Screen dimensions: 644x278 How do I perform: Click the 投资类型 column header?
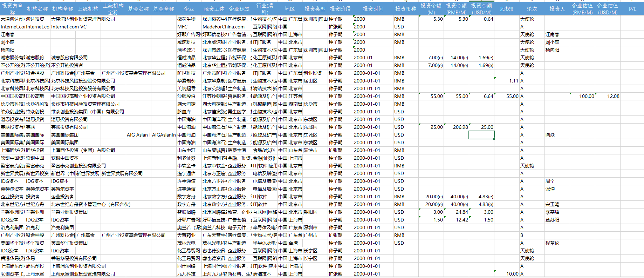315,9
